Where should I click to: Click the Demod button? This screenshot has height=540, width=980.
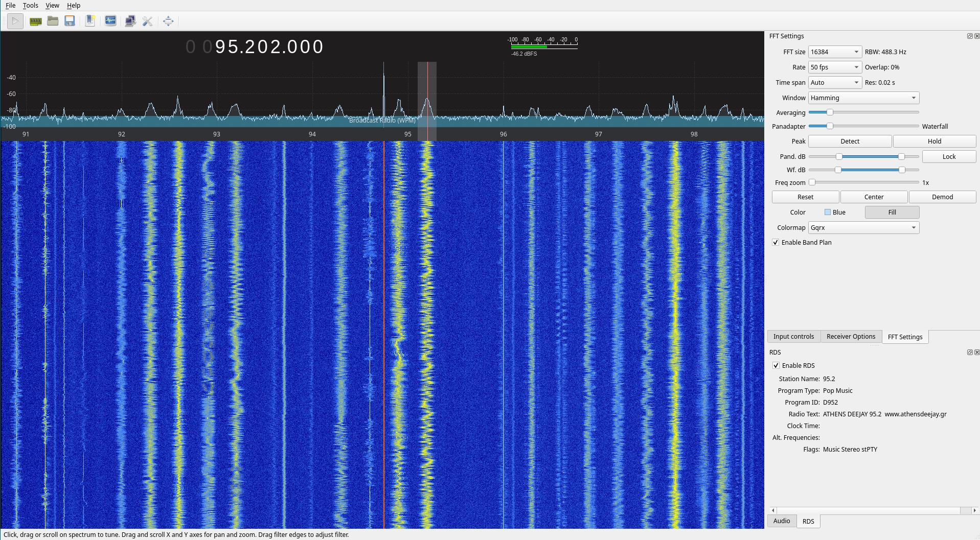942,197
